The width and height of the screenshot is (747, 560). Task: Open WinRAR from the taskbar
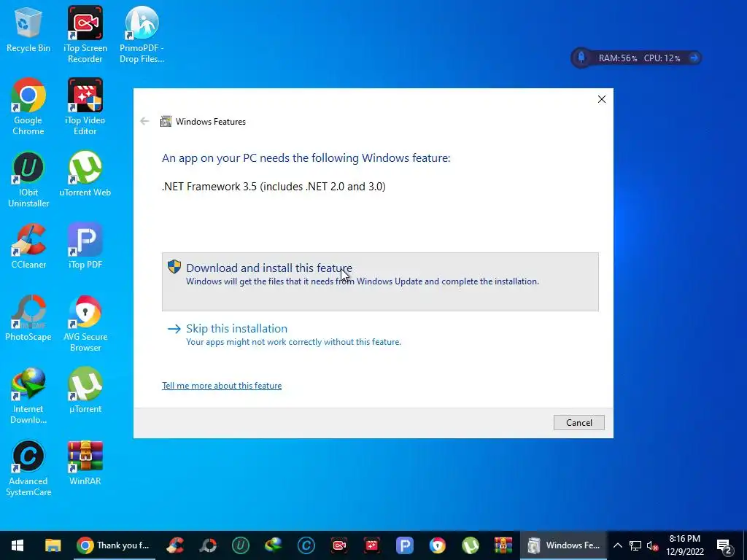coord(503,545)
